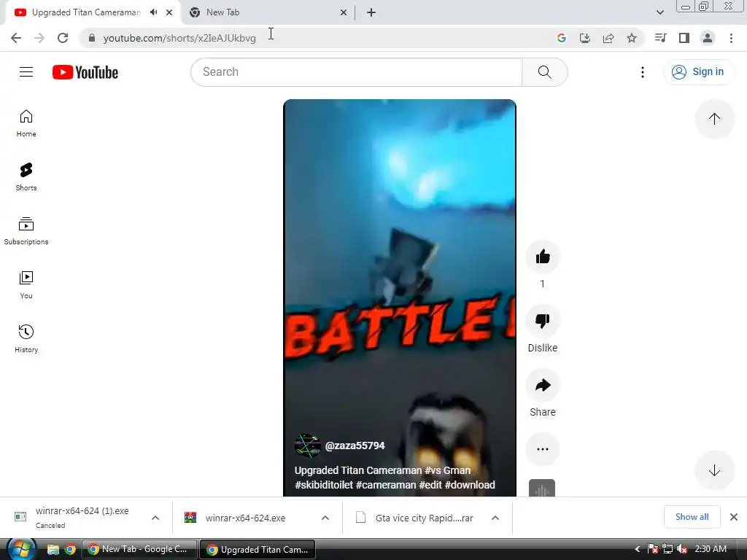Screen dimensions: 747x560
Task: Open more actions menu for the Short
Action: (x=543, y=449)
